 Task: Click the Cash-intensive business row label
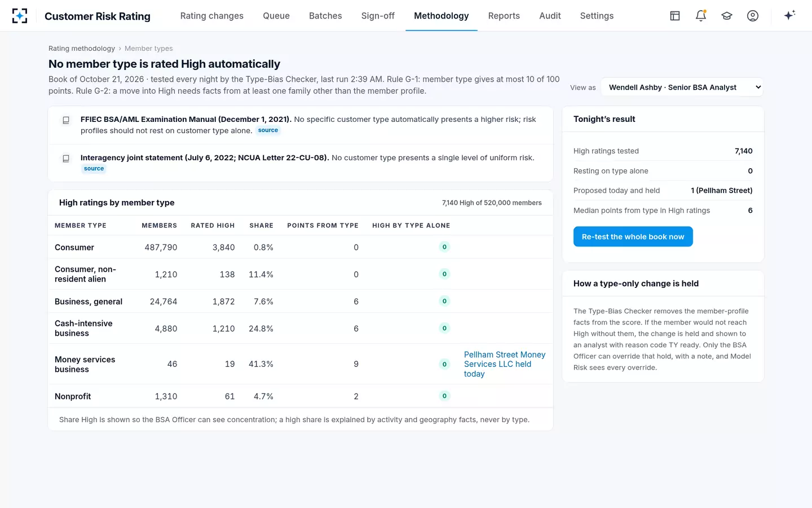(x=83, y=329)
